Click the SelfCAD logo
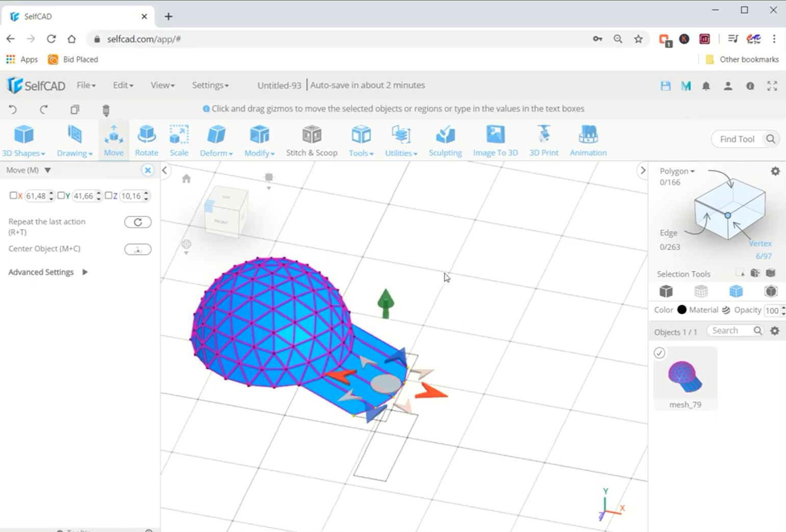786x532 pixels. click(x=36, y=85)
